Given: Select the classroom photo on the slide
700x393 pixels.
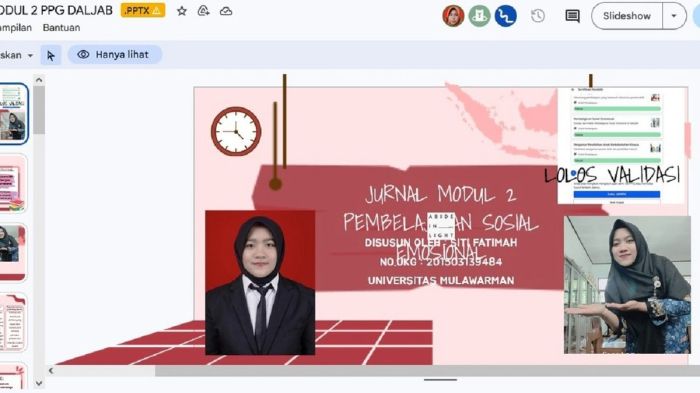Looking at the screenshot, I should [627, 285].
